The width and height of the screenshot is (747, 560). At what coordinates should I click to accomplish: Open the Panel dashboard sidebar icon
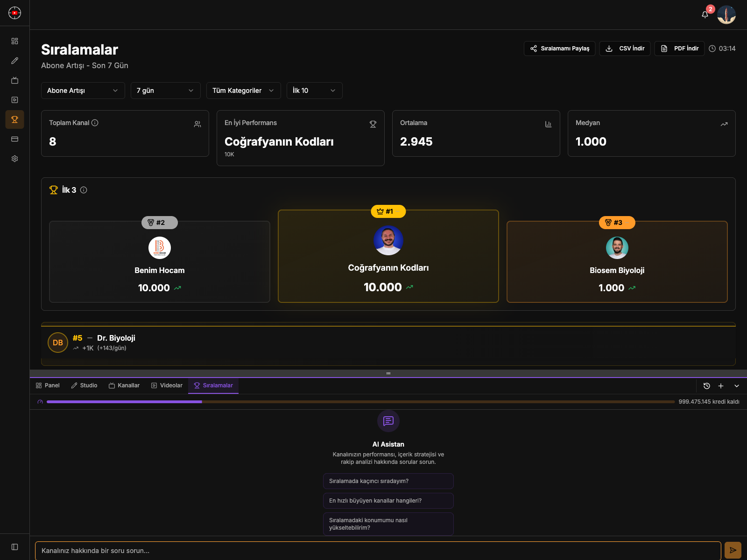click(14, 41)
